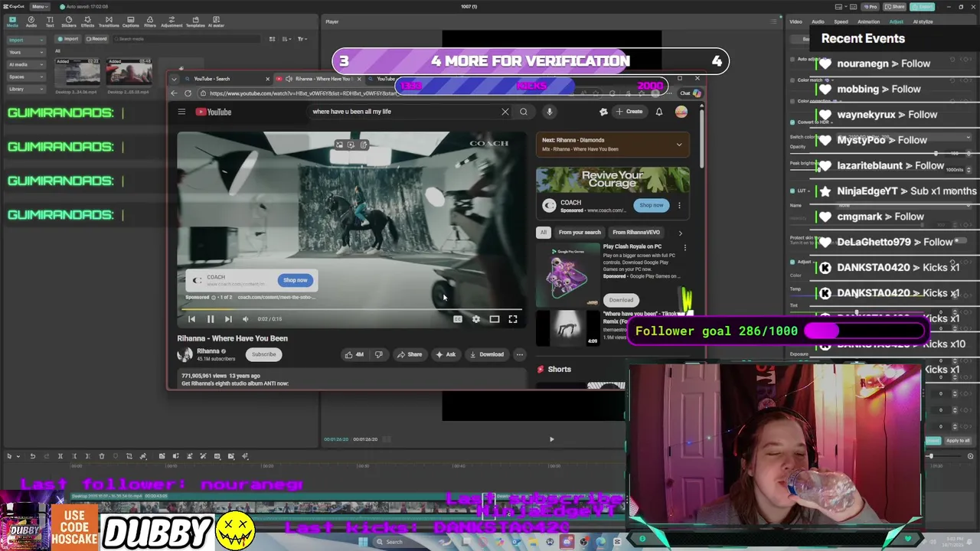
Task: Click Undo in the timeline toolbar
Action: pos(32,456)
